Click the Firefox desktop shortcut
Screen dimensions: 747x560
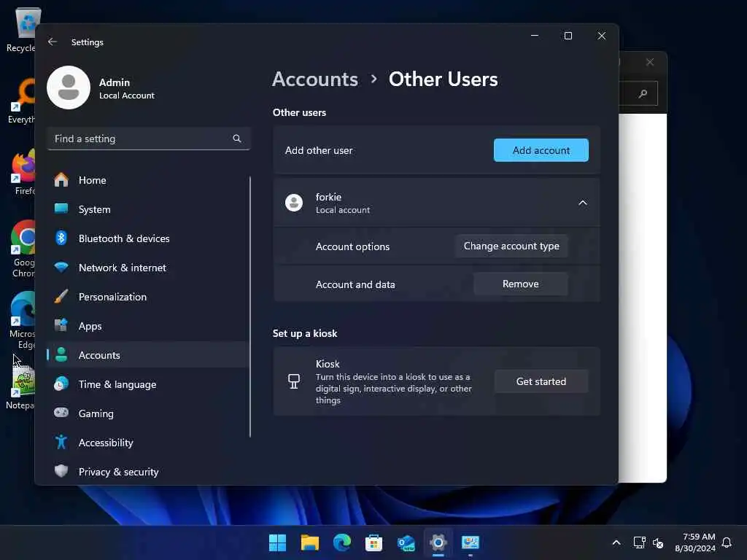pyautogui.click(x=24, y=172)
